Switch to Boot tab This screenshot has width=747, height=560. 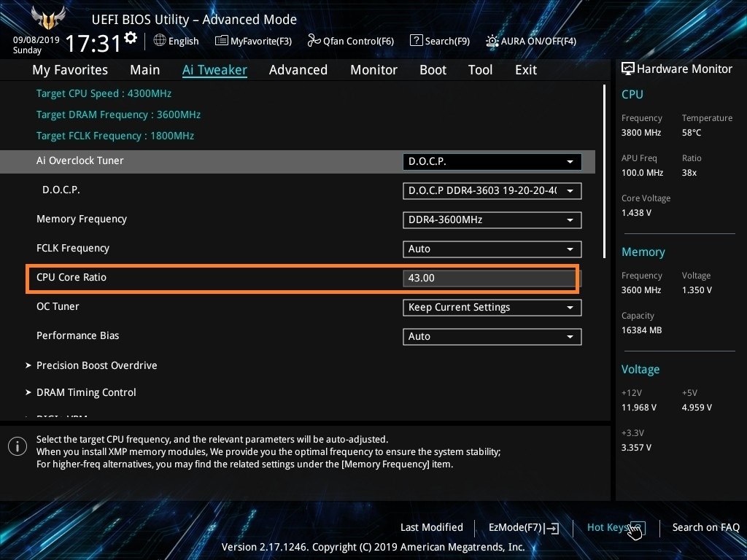(x=433, y=70)
